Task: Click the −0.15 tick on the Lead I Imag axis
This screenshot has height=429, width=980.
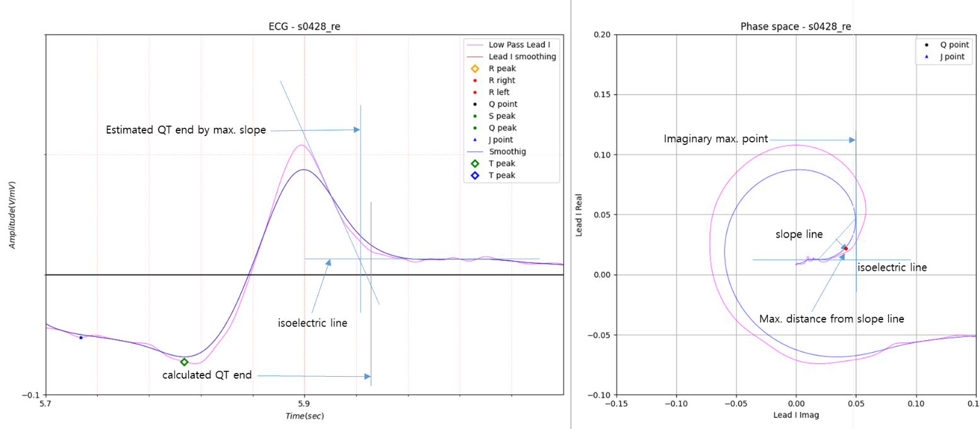Action: point(616,404)
